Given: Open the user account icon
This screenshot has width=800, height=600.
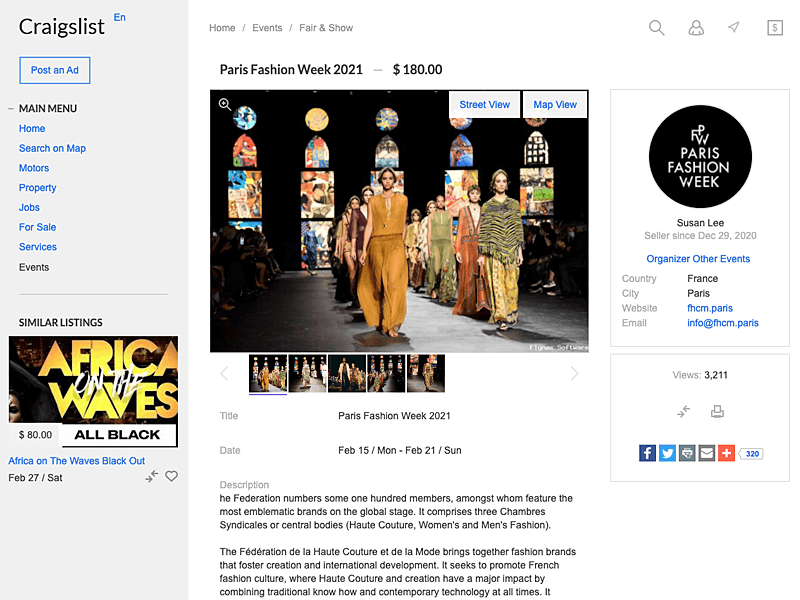Looking at the screenshot, I should click(696, 28).
